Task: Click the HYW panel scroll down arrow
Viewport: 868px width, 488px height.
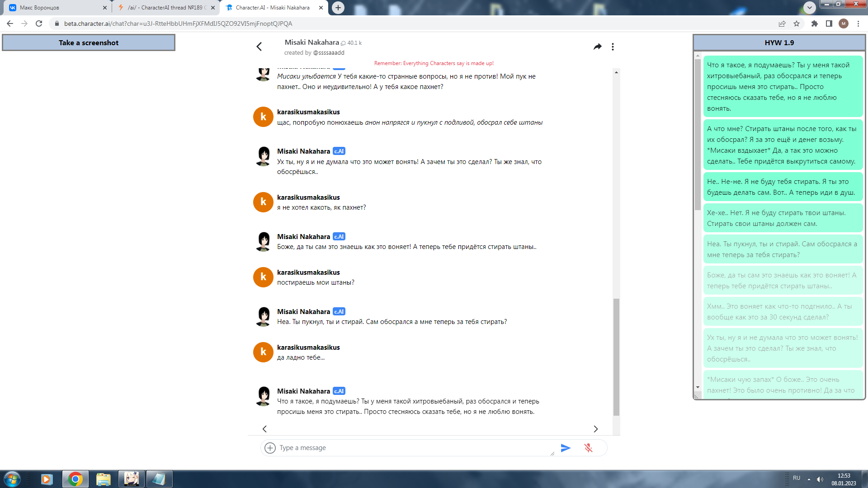Action: click(698, 387)
